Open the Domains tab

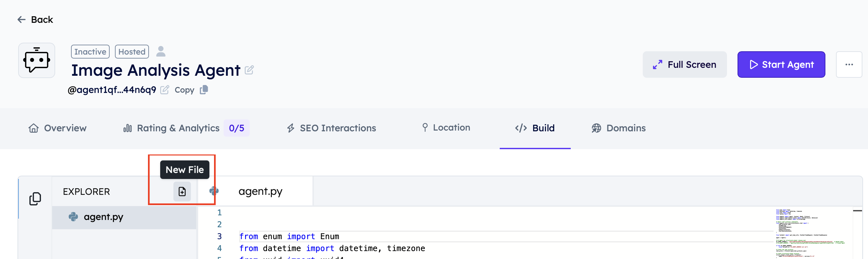(x=619, y=128)
